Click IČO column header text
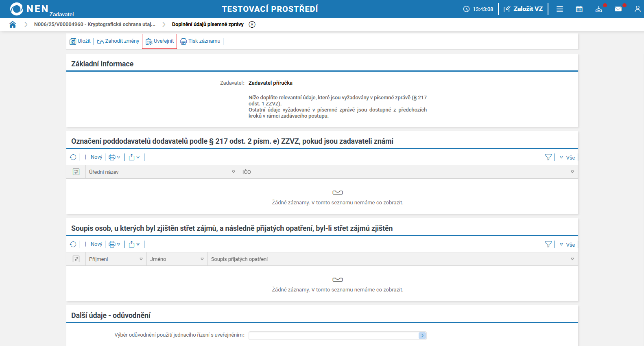Image resolution: width=644 pixels, height=346 pixels. tap(247, 172)
